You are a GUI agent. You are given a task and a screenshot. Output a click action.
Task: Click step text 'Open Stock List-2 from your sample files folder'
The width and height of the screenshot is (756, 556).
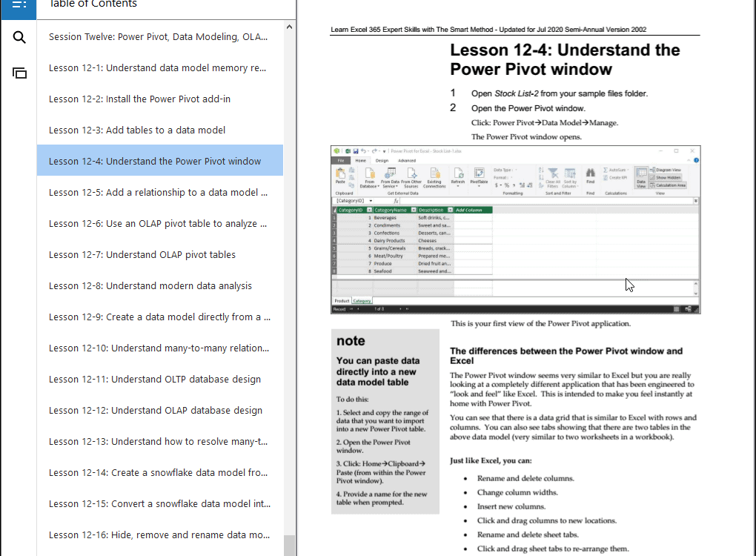[x=560, y=93]
